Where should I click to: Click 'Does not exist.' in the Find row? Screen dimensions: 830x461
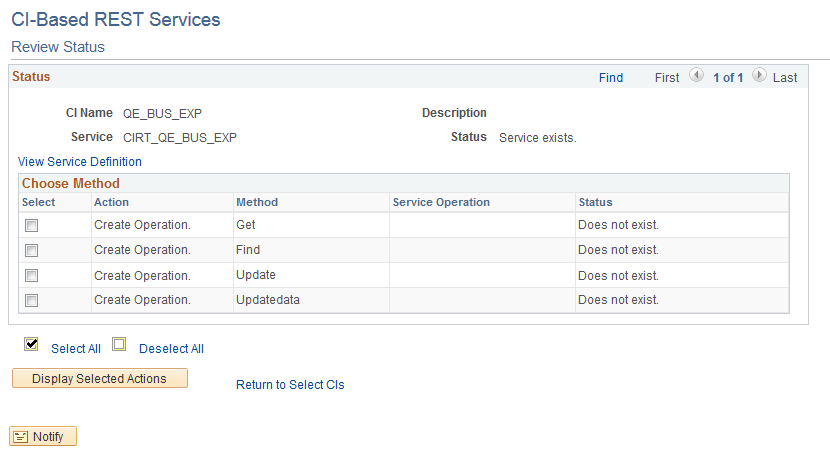618,250
